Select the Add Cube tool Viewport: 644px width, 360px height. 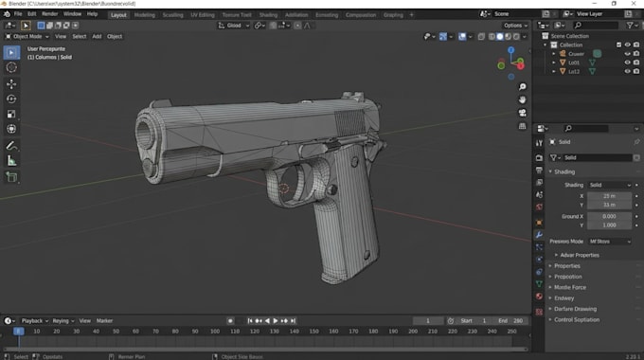(x=11, y=177)
